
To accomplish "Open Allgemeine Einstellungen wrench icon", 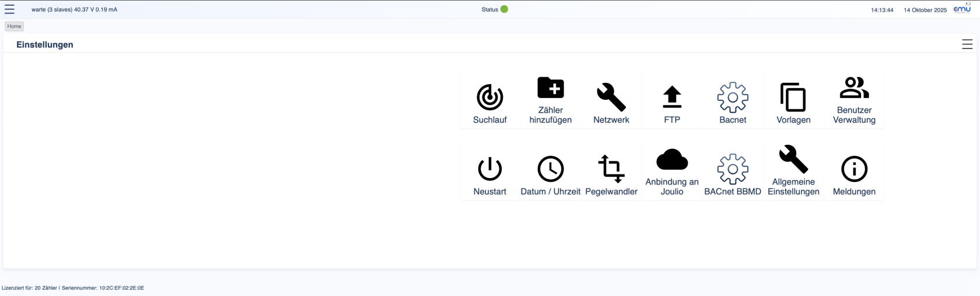I will click(x=793, y=159).
